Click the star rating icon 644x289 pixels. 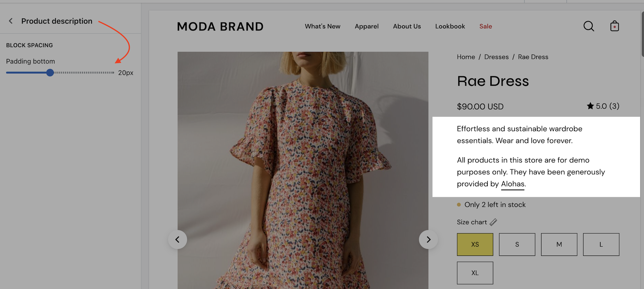pos(590,106)
